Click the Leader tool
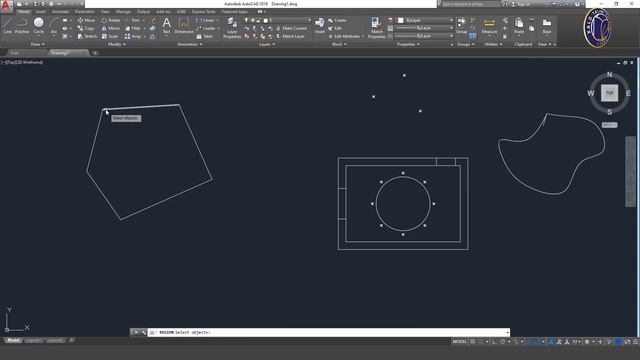 coord(206,28)
